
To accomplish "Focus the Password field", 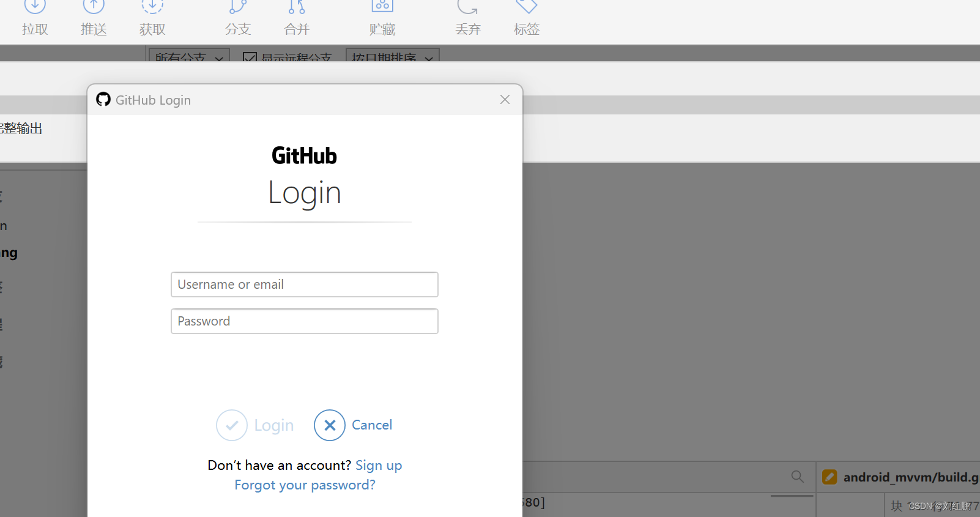I will coord(305,321).
